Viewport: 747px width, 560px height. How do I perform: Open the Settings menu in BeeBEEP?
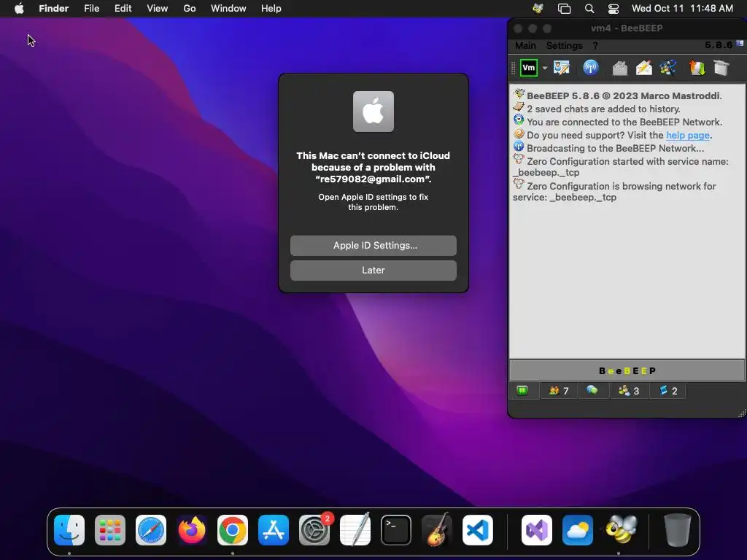click(x=564, y=45)
